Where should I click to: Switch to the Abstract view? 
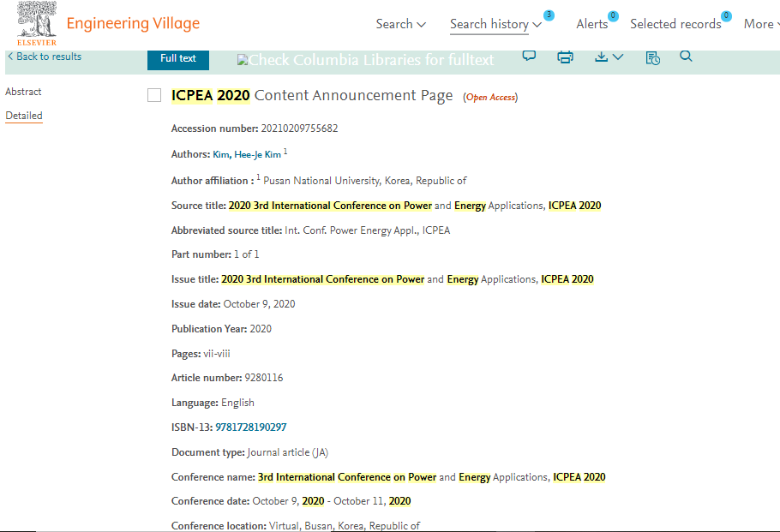click(23, 92)
